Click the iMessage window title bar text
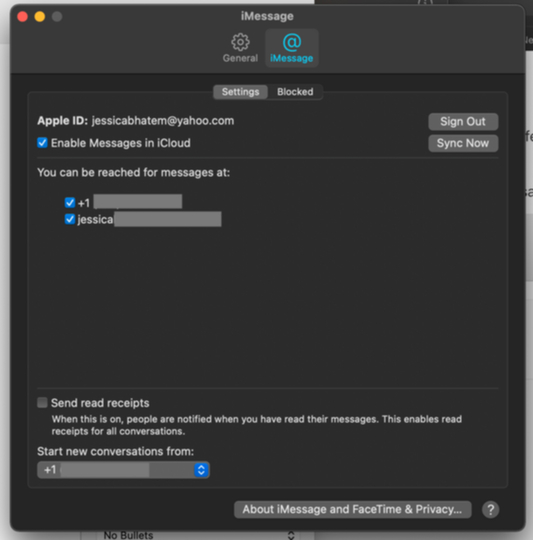Image resolution: width=533 pixels, height=540 pixels. 267,16
